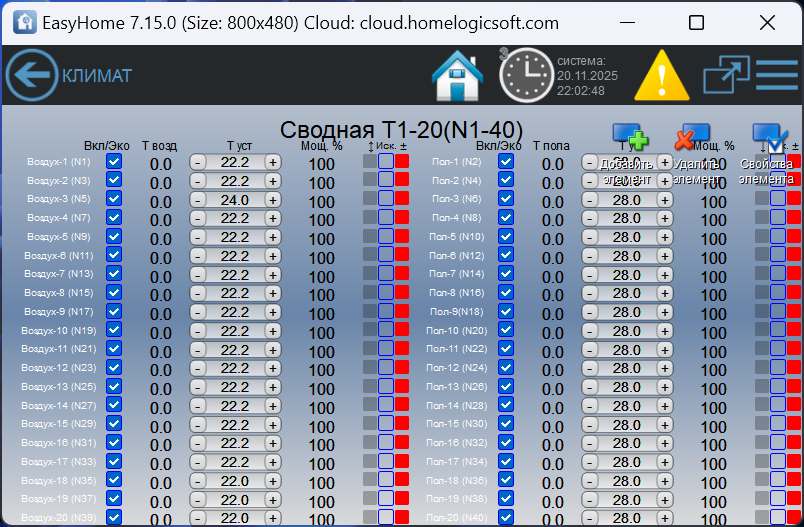Click the back arrow next to КЛИМАТ

(x=31, y=75)
